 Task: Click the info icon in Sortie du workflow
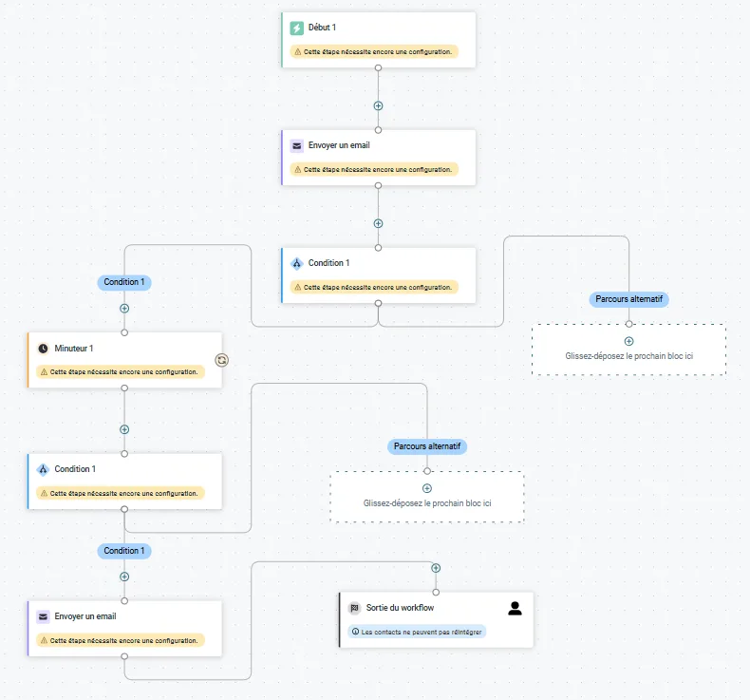[355, 632]
